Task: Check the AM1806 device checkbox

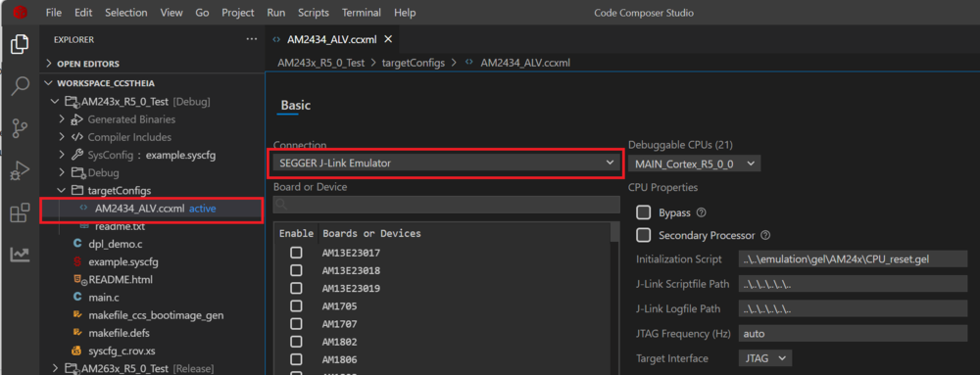Action: pyautogui.click(x=296, y=359)
